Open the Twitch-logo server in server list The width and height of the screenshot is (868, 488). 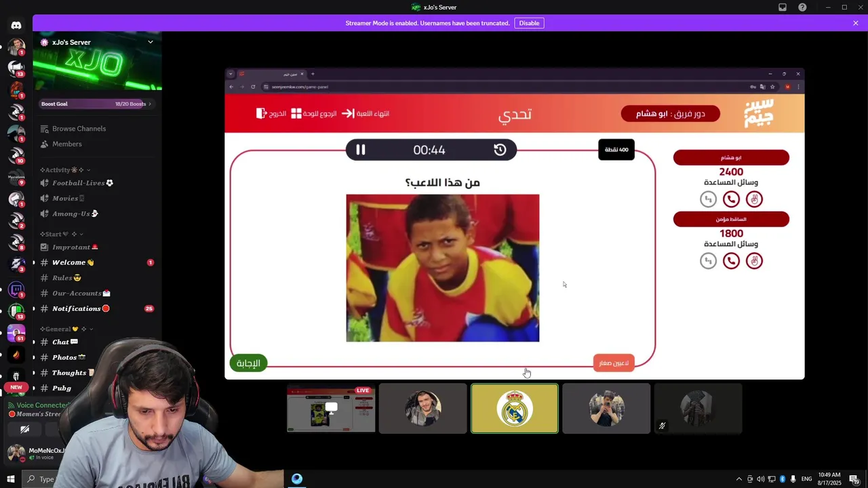pos(16,290)
